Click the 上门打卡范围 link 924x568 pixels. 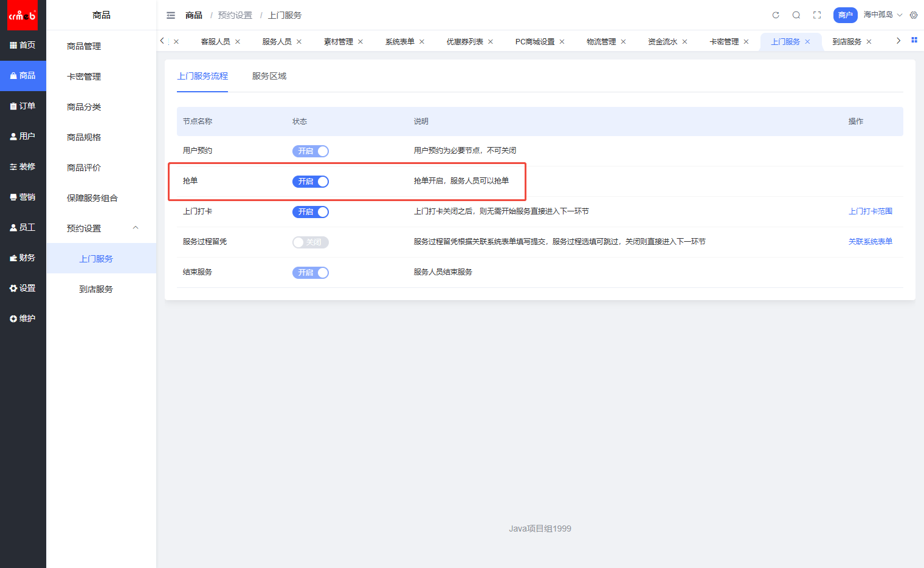871,211
